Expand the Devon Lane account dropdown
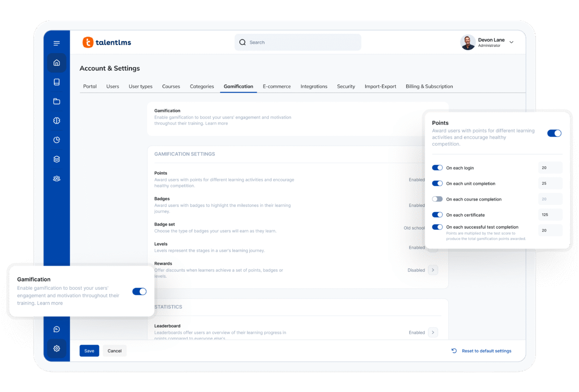Screen dimensions: 579x392 [511, 42]
